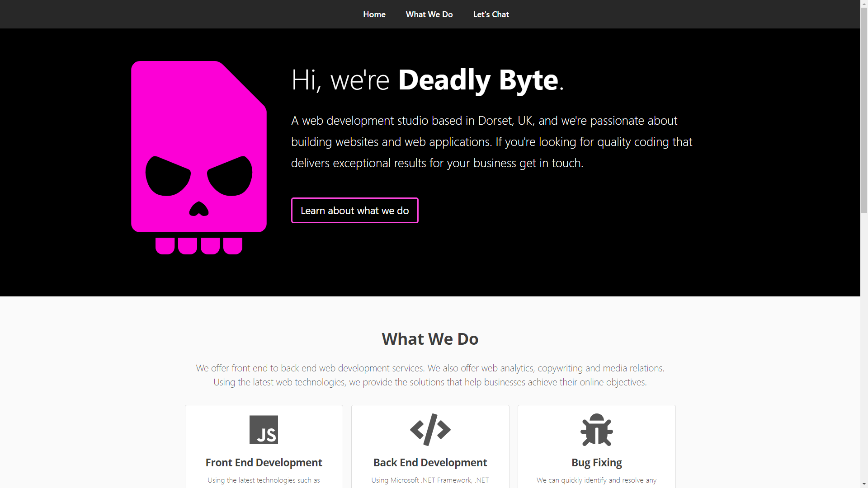Click the Deadly Byte hero headline

[x=427, y=80]
